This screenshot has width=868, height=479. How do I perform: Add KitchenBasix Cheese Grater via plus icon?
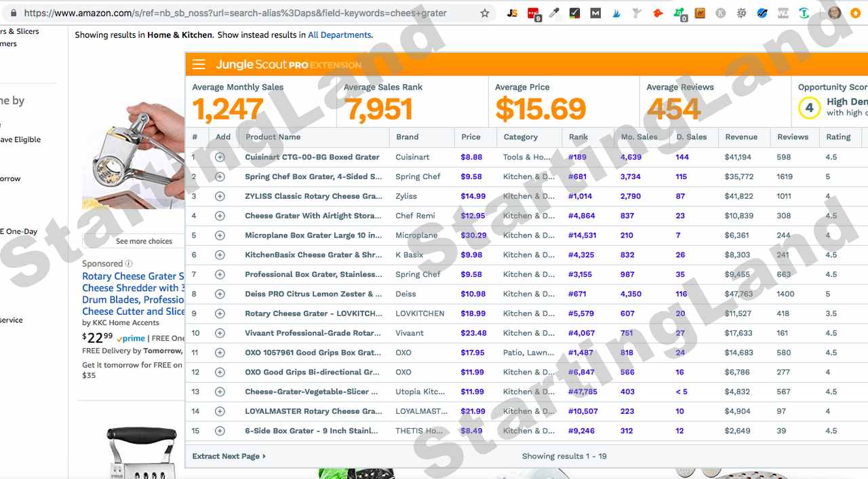[220, 255]
